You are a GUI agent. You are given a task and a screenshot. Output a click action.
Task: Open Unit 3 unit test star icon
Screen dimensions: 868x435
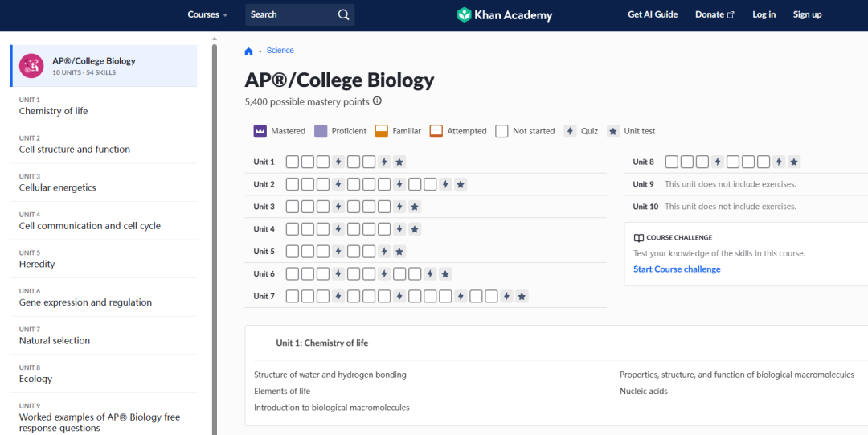(x=415, y=207)
